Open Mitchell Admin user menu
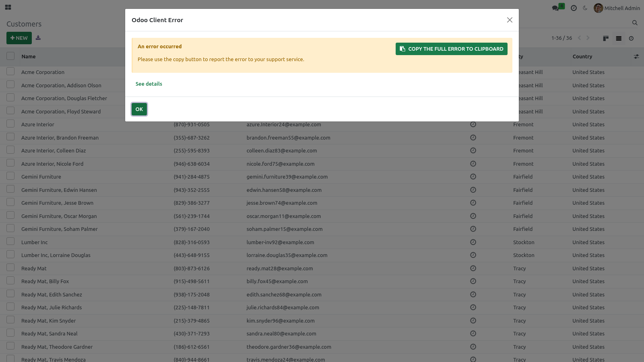 [617, 8]
